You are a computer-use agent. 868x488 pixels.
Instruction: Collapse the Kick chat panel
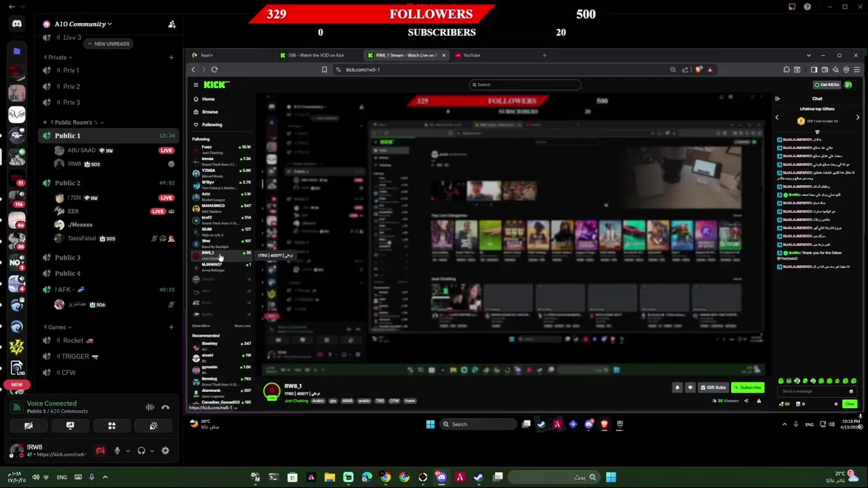(777, 99)
